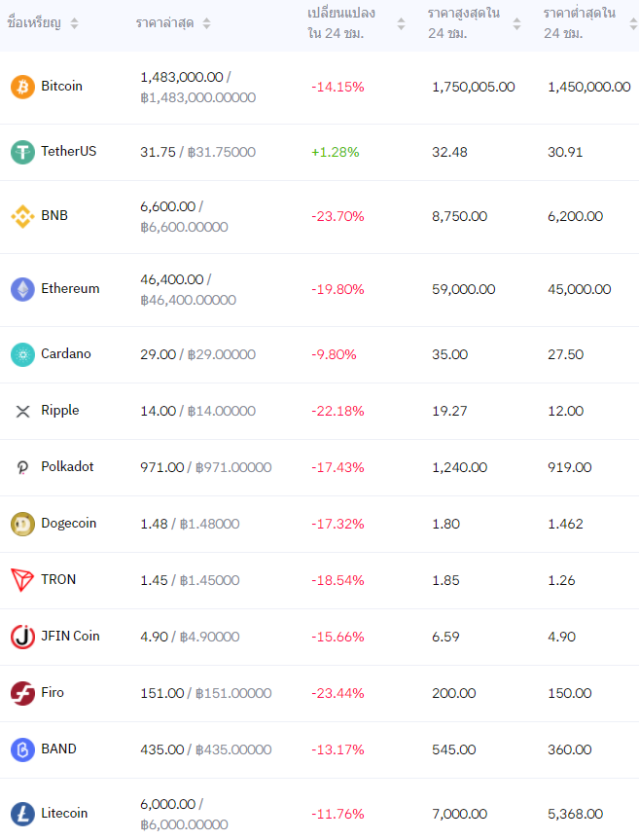This screenshot has height=840, width=639.
Task: Click the Dogecoin coin logo
Action: (22, 524)
